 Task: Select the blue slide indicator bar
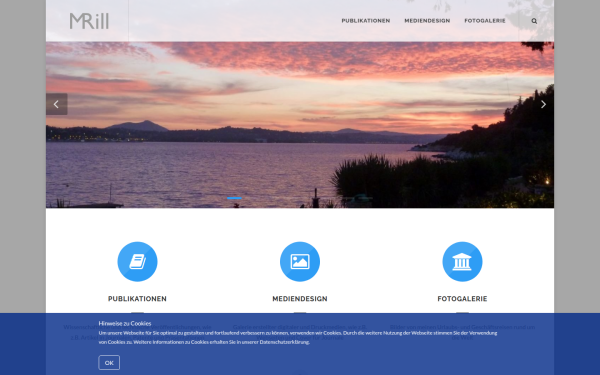click(234, 198)
